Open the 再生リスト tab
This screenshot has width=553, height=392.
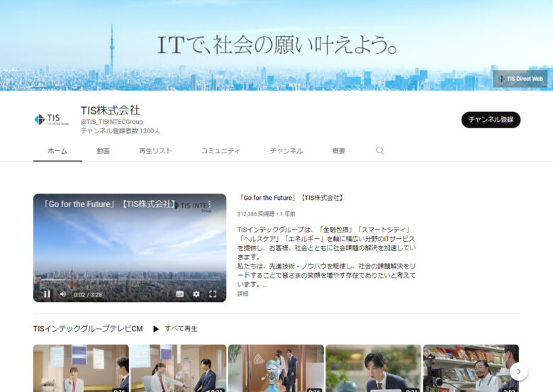(155, 151)
